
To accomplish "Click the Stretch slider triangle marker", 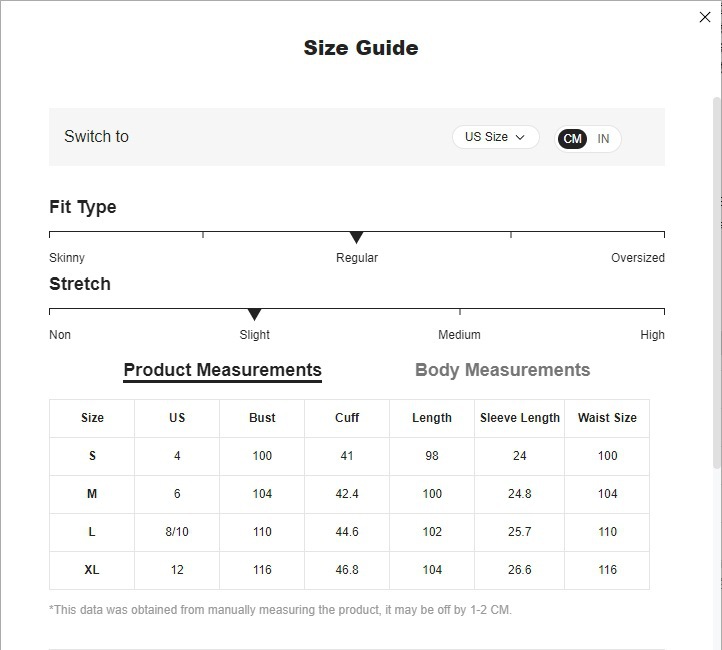I will coord(254,314).
